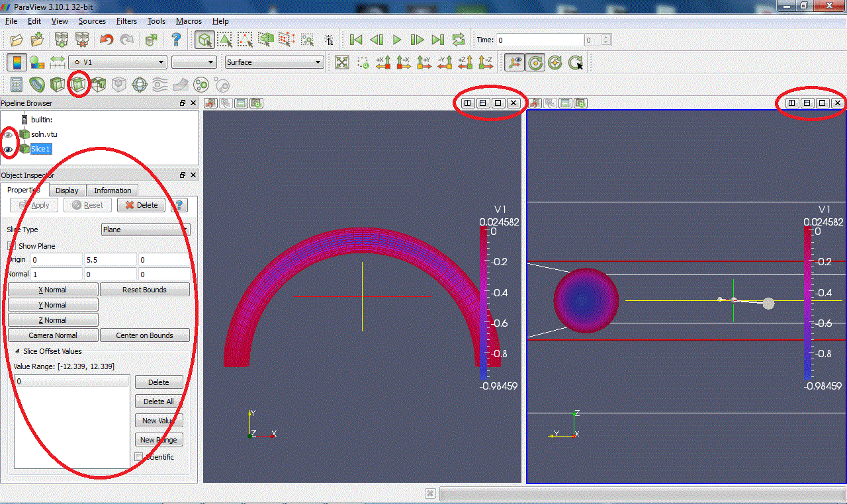Image resolution: width=847 pixels, height=504 pixels.
Task: Open the empty component dropdown
Action: (194, 62)
